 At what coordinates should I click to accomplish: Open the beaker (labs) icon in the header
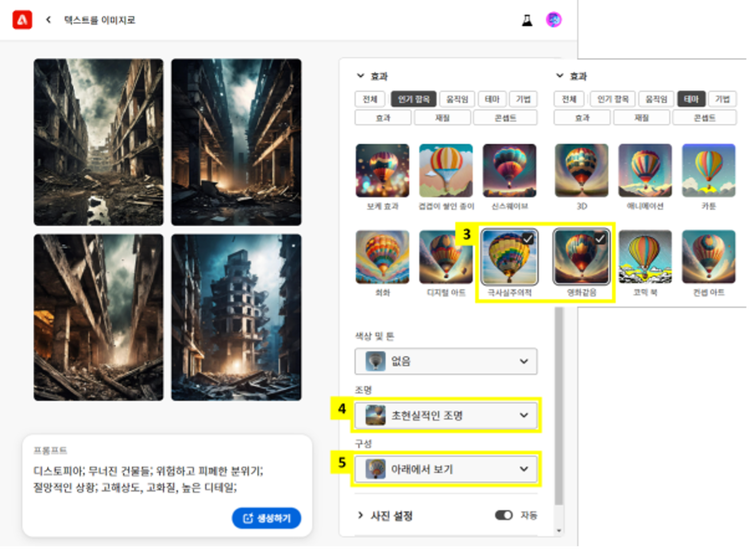pyautogui.click(x=527, y=20)
